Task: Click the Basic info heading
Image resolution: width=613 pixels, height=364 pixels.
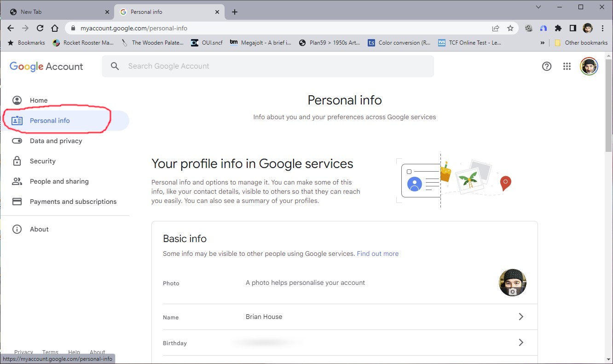Action: 185,239
